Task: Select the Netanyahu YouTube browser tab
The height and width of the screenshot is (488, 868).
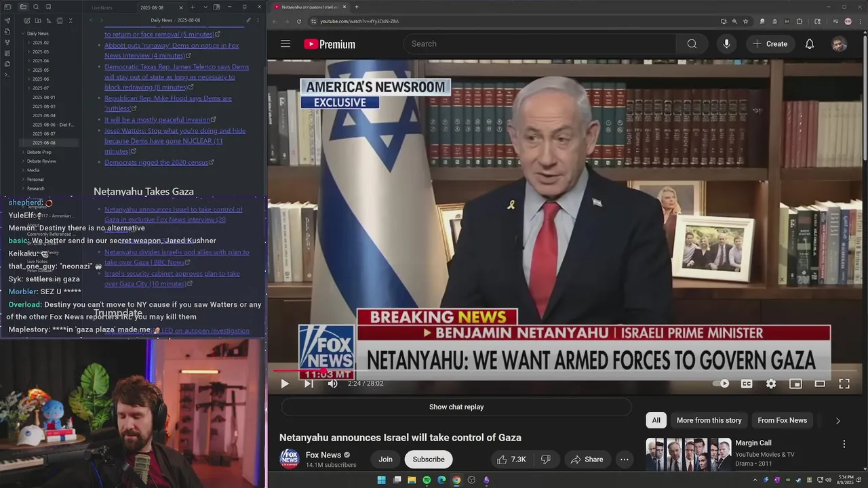Action: pos(310,7)
